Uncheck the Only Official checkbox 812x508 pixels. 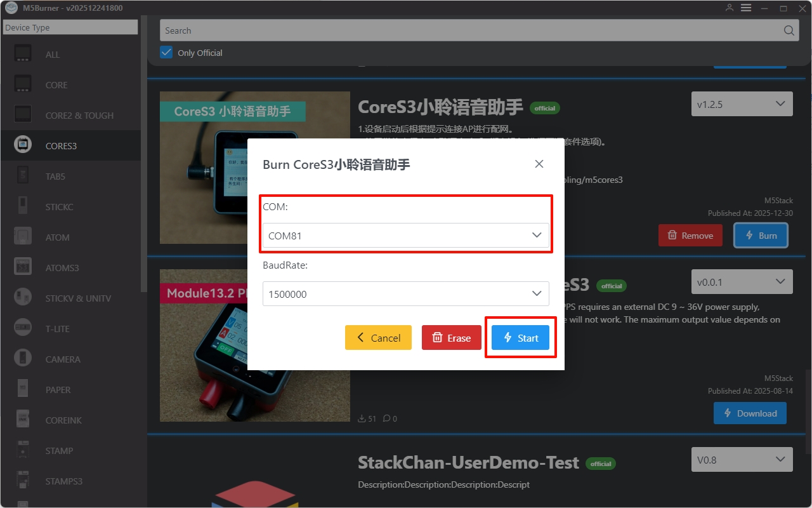pos(166,53)
